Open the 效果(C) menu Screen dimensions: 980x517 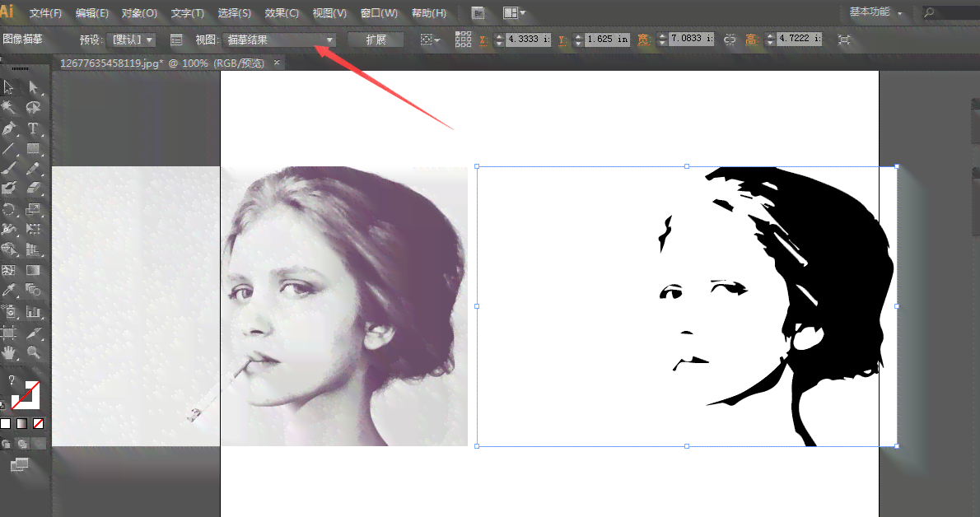click(x=282, y=12)
